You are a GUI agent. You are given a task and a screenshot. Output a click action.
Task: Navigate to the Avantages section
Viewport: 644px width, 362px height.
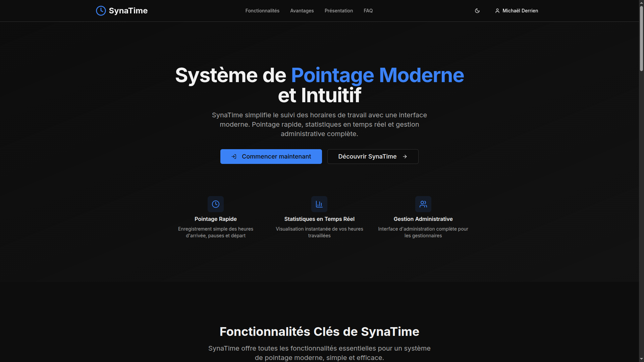point(302,11)
